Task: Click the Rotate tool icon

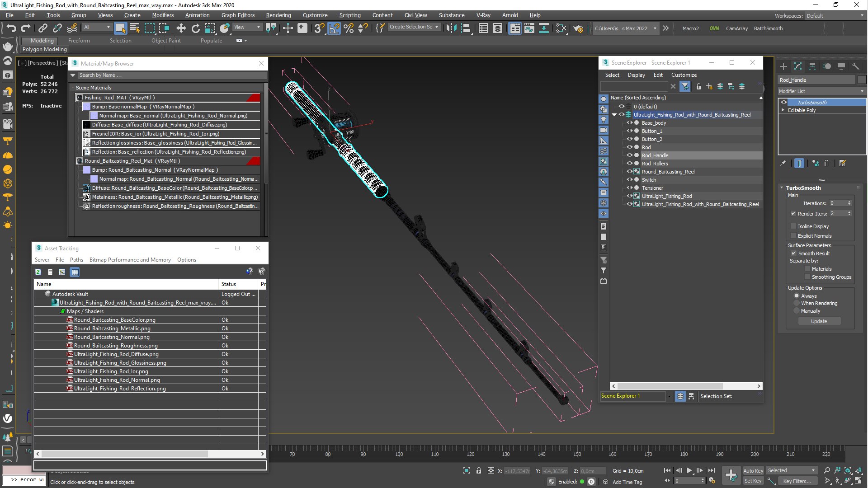Action: point(195,28)
